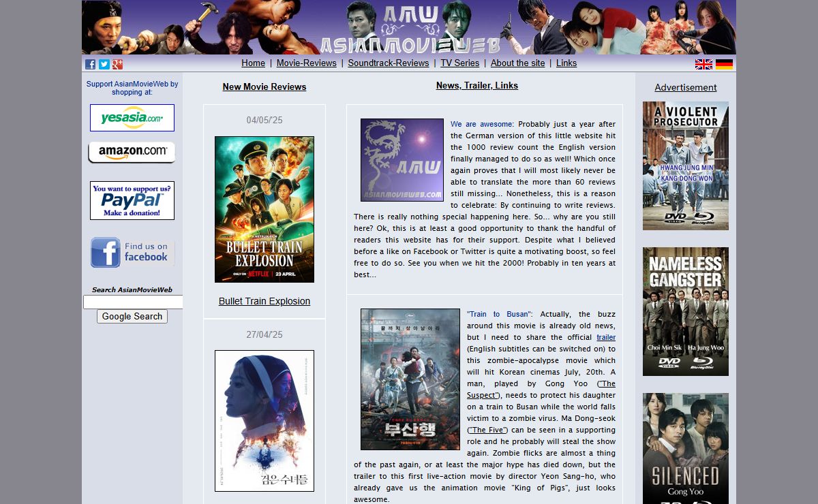Click New Movie Reviews heading
The width and height of the screenshot is (818, 504).
(x=264, y=86)
